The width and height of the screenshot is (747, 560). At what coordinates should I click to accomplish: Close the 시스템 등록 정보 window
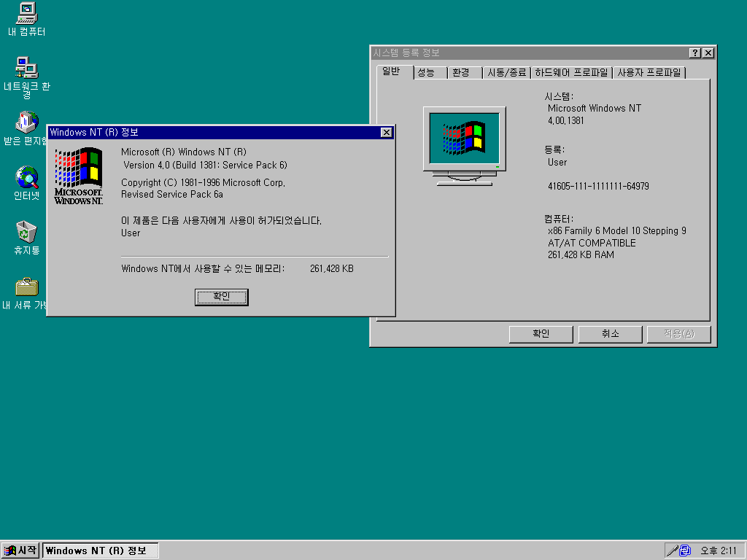(x=708, y=52)
